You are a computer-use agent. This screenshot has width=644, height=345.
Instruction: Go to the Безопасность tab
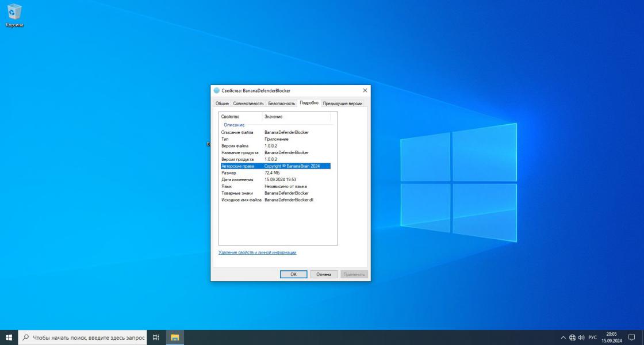pyautogui.click(x=281, y=103)
